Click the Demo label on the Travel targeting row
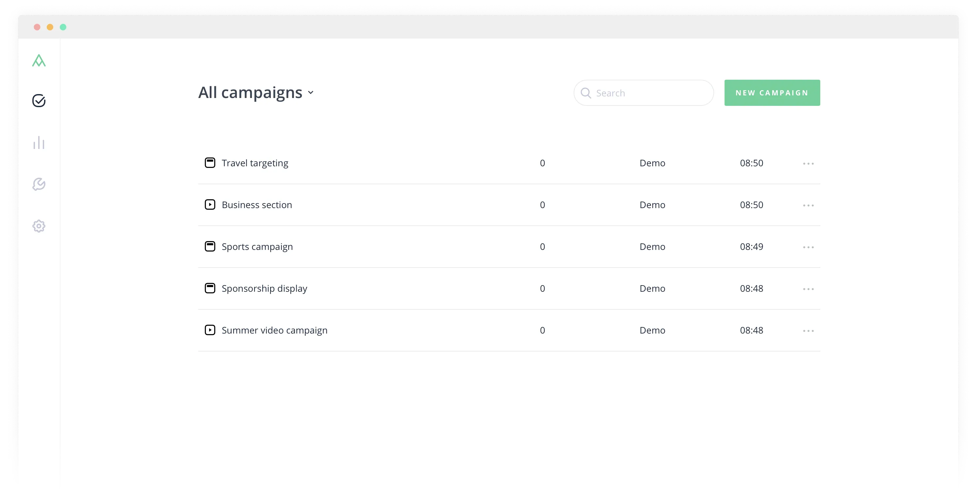Viewport: 980px width, 490px height. tap(652, 163)
